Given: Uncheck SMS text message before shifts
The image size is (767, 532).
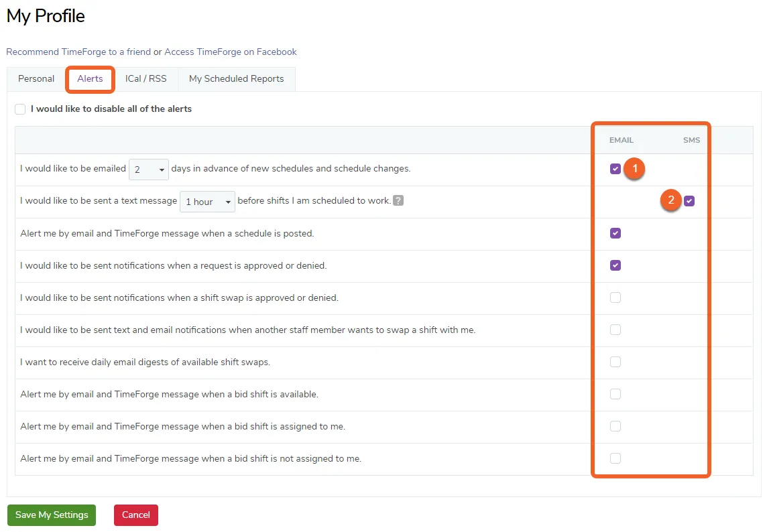Looking at the screenshot, I should coord(689,201).
